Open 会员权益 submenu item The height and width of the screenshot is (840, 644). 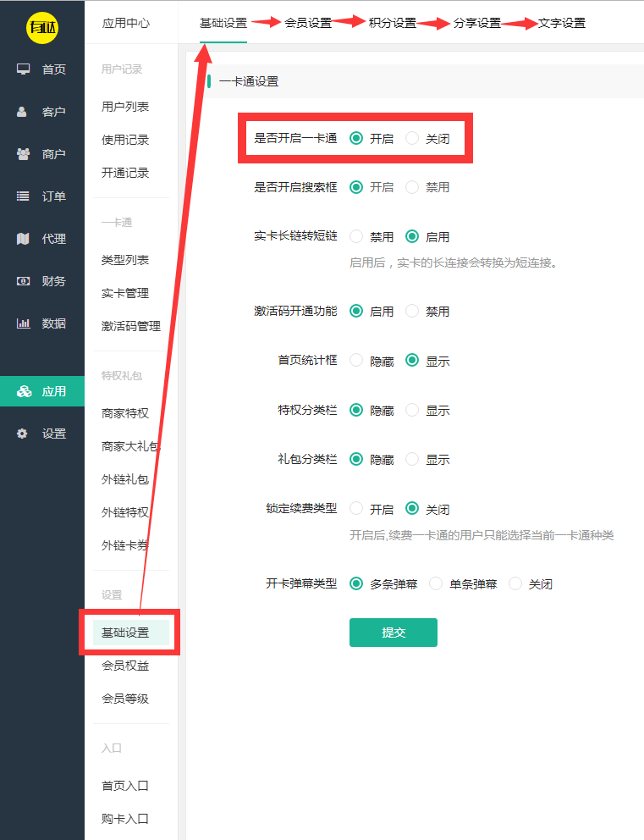click(x=125, y=666)
